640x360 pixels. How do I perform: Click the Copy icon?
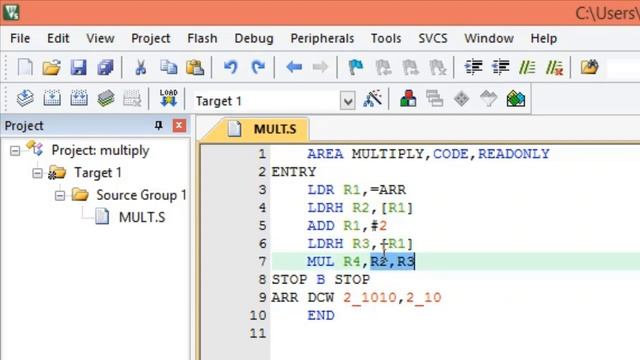coord(168,67)
